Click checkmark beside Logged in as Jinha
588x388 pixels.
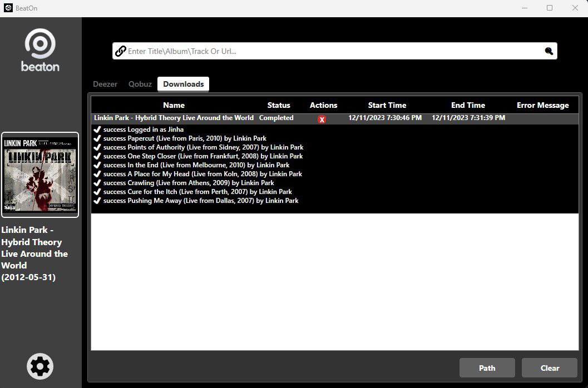pos(97,130)
